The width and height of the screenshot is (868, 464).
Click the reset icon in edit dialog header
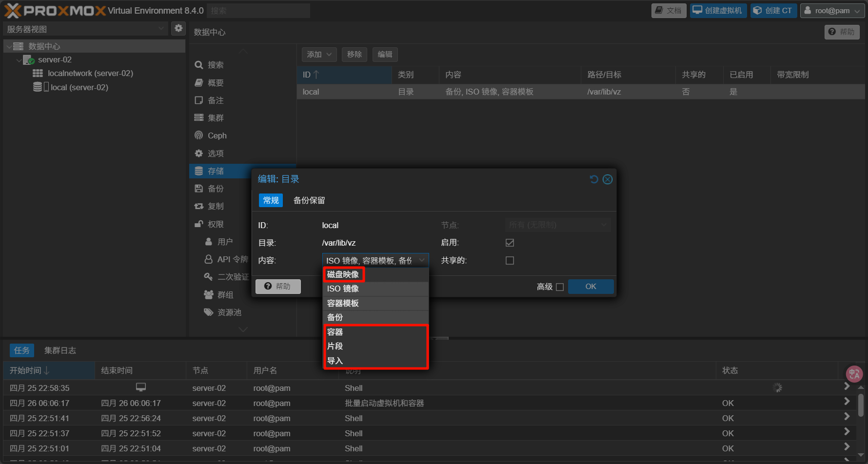point(593,179)
